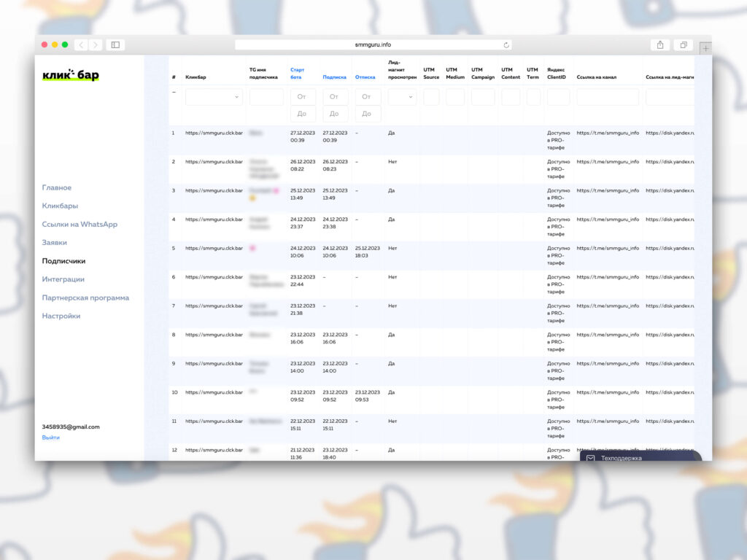Sort by the Старт бота column header
This screenshot has width=747, height=560.
coord(297,73)
